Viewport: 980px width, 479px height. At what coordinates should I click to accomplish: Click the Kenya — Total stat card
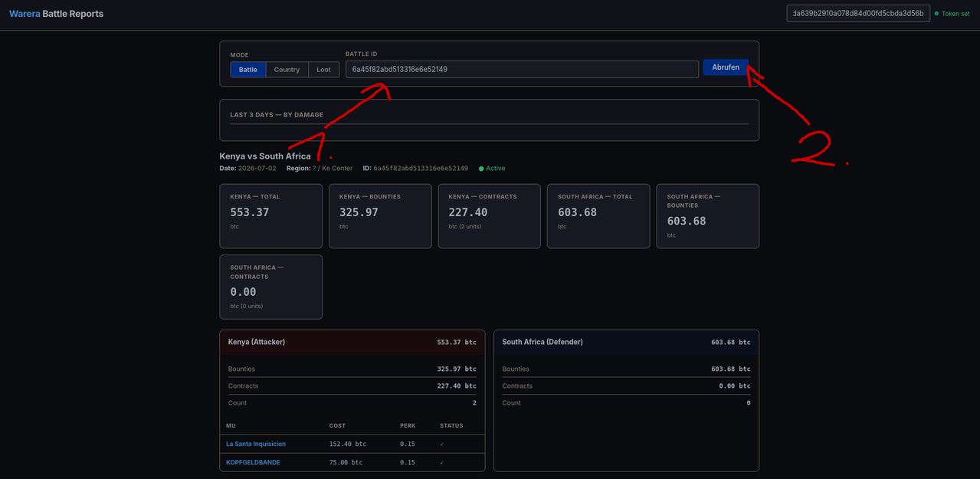tap(270, 216)
